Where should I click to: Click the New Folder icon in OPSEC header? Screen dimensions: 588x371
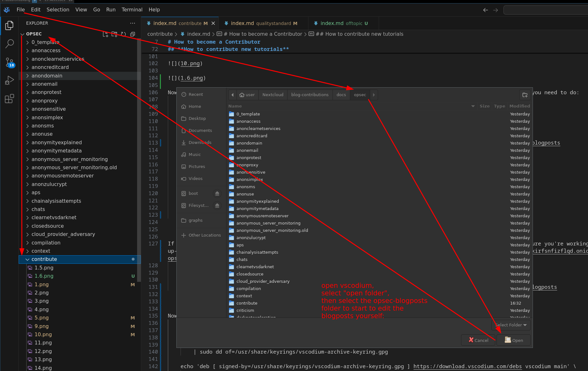pos(114,34)
